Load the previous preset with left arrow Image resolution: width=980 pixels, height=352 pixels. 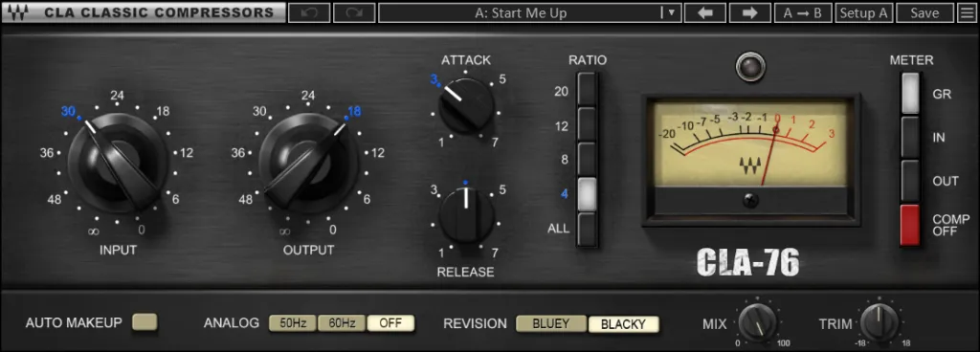[x=705, y=12]
